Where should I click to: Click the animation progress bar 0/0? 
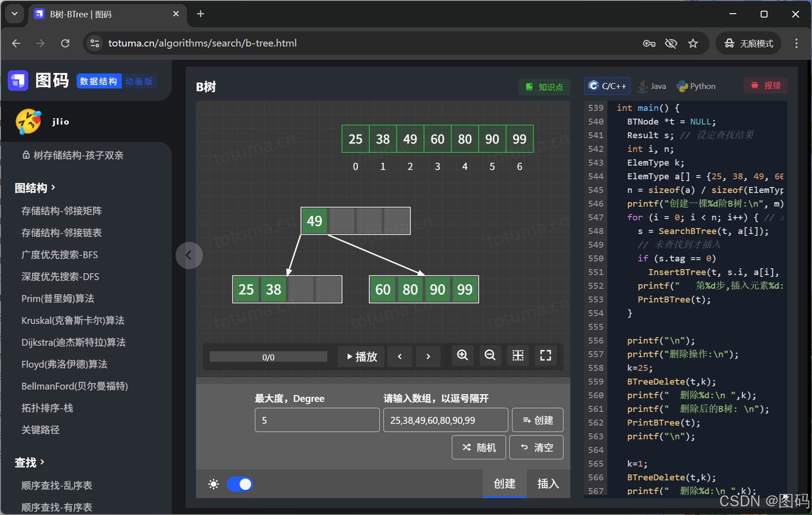268,357
